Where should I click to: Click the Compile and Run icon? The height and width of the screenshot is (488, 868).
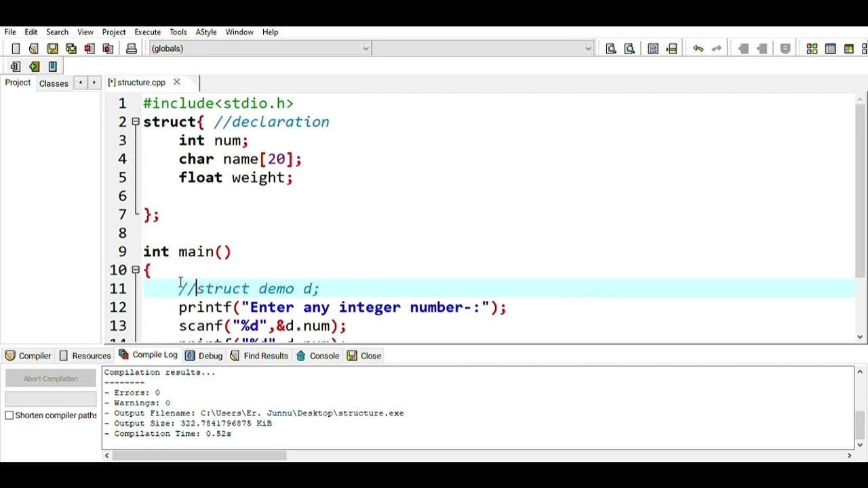[x=848, y=49]
